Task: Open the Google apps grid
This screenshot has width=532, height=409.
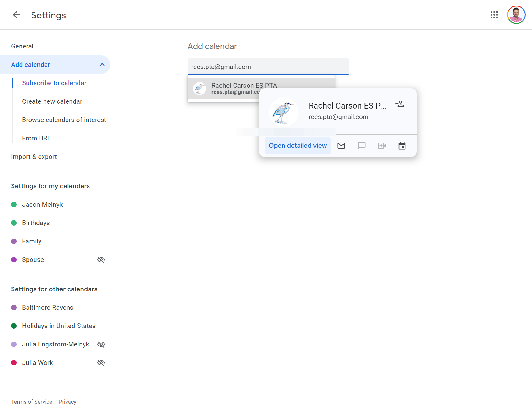Action: [x=494, y=15]
